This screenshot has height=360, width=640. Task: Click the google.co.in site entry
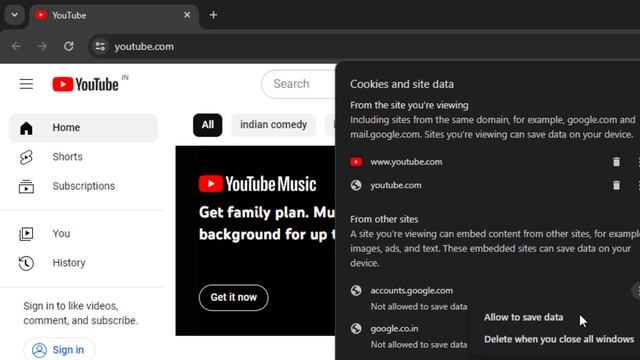point(394,329)
